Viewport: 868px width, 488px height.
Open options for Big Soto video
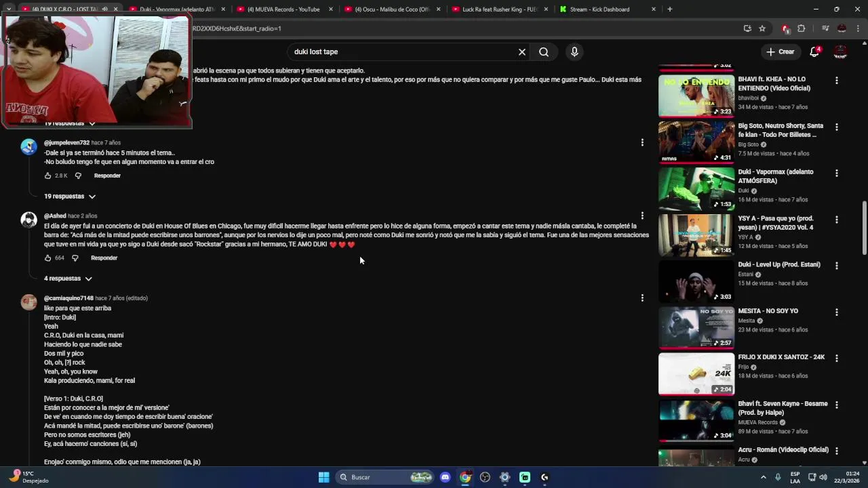coord(836,127)
